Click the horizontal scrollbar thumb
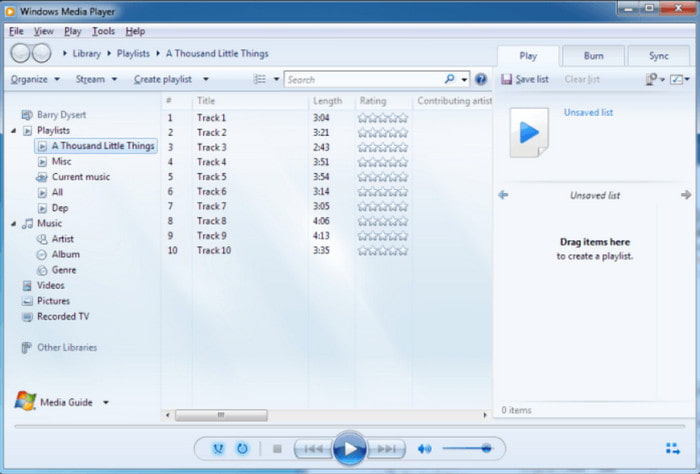 [x=221, y=415]
